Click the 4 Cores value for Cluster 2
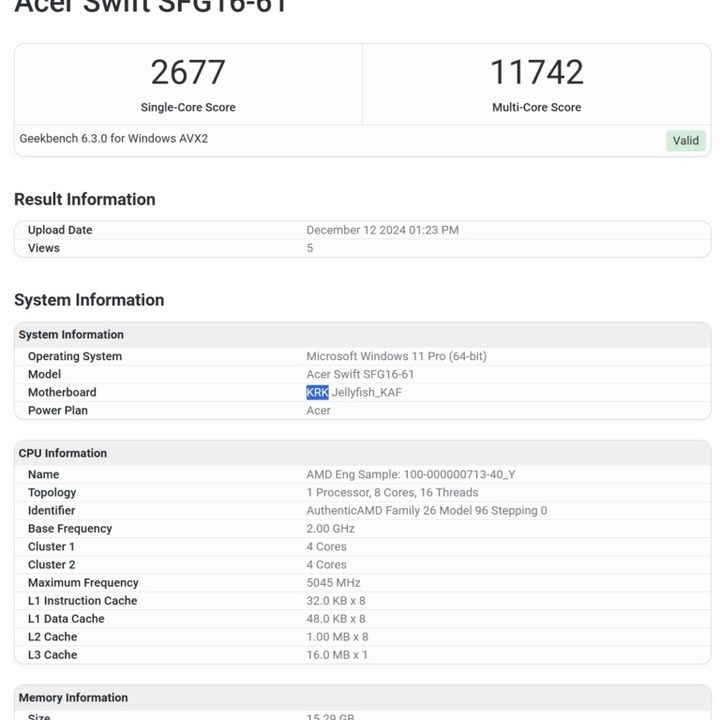Image resolution: width=720 pixels, height=720 pixels. coord(326,564)
